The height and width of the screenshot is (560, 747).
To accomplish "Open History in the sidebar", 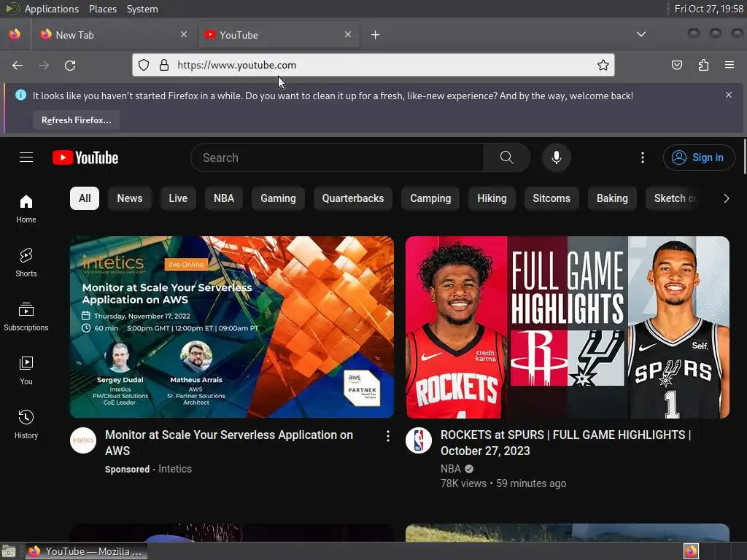I will [x=26, y=424].
